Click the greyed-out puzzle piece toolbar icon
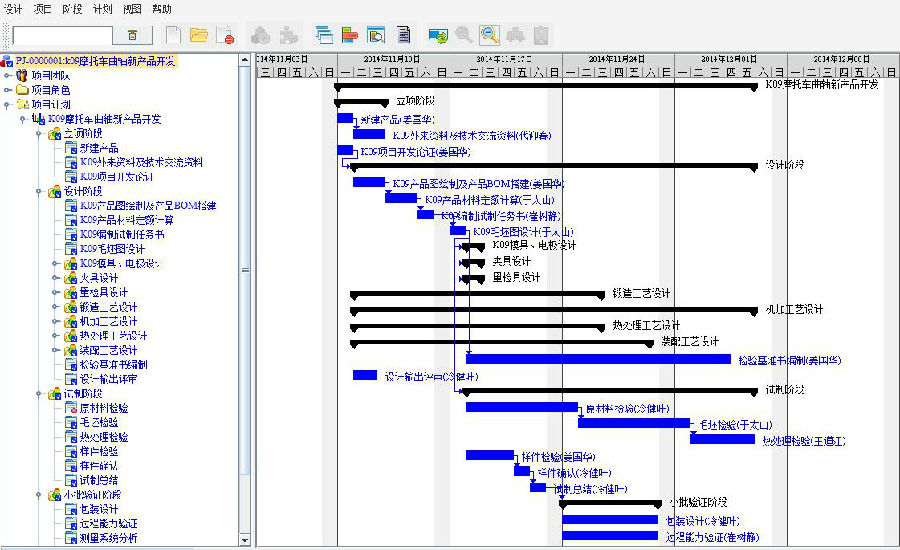Viewport: 900px width, 550px height. (x=288, y=36)
